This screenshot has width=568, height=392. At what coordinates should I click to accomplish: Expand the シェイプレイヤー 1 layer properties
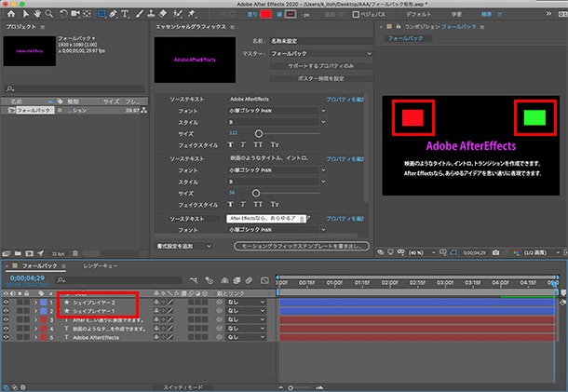coord(35,311)
